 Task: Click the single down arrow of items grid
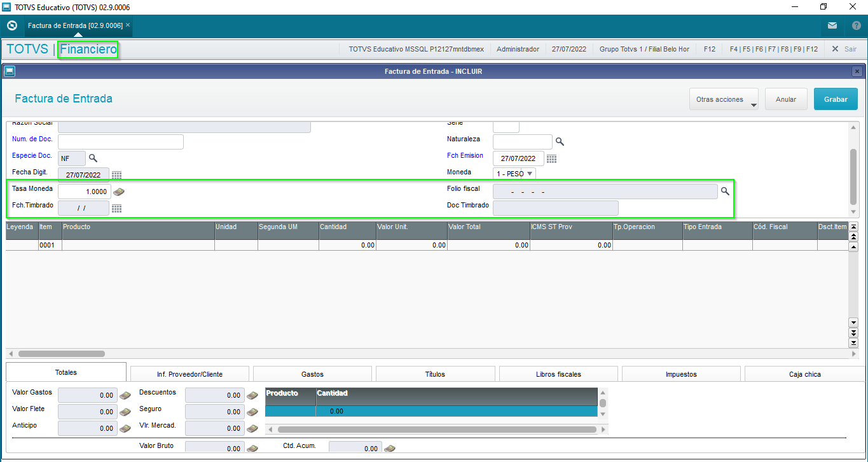[853, 322]
